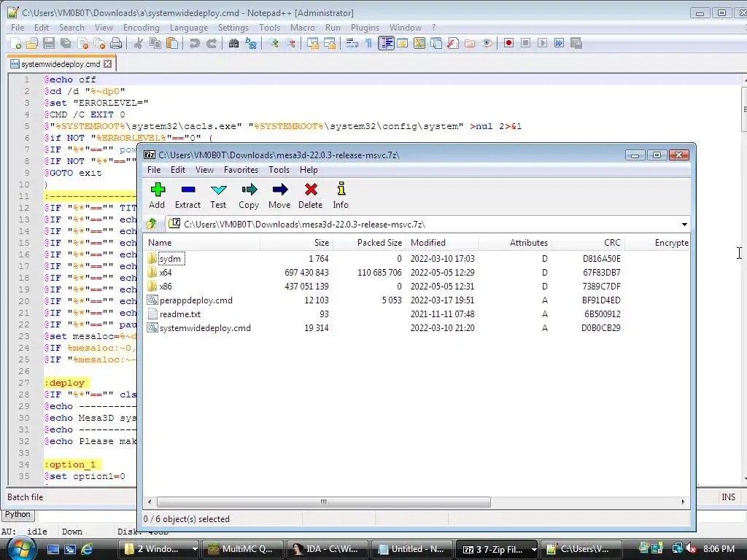Click the Extract button in 7-Zip

(x=187, y=195)
